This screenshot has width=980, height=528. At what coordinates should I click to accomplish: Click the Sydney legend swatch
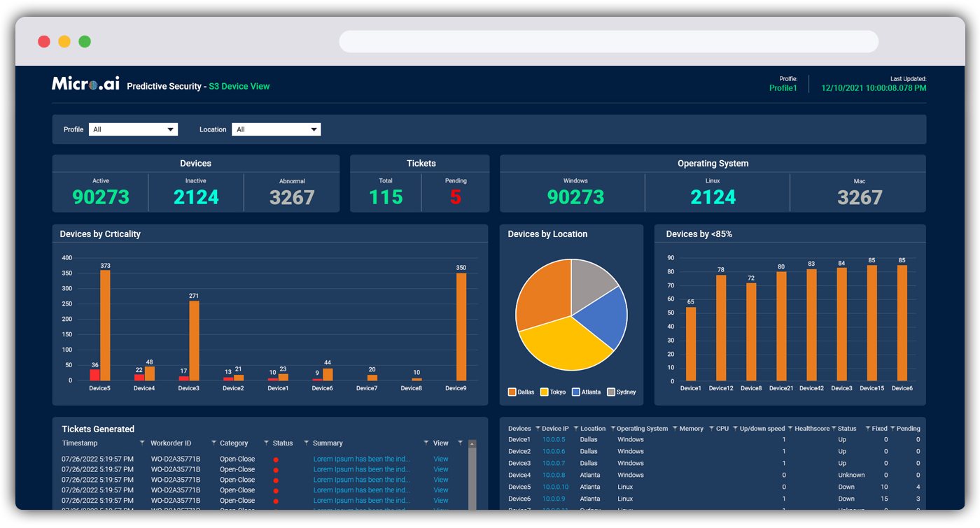tap(611, 392)
